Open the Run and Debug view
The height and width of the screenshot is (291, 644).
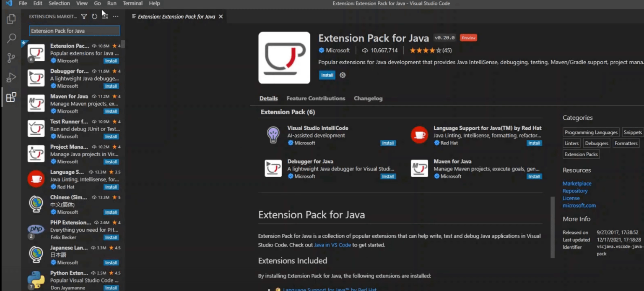point(11,78)
